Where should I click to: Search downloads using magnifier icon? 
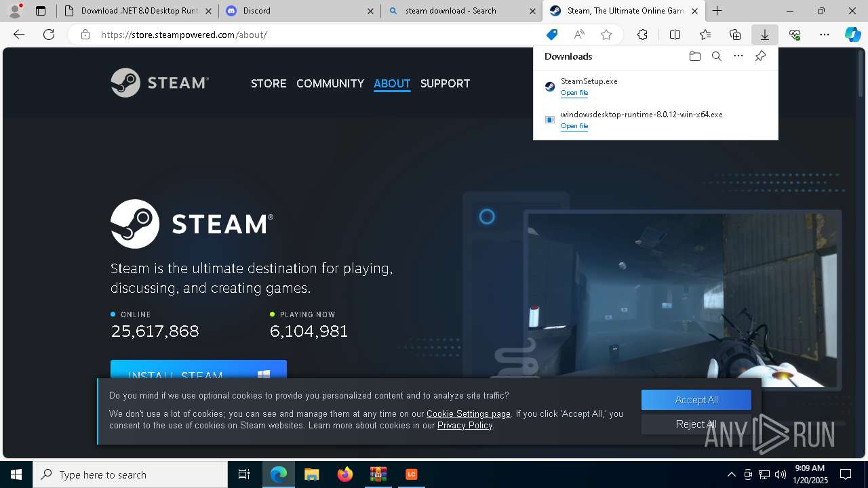click(x=716, y=56)
